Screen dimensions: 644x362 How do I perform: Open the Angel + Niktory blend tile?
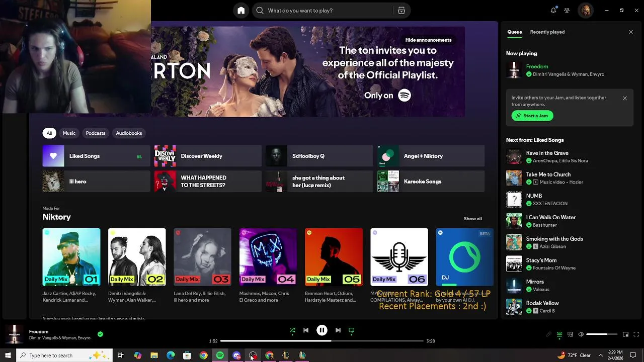point(431,156)
